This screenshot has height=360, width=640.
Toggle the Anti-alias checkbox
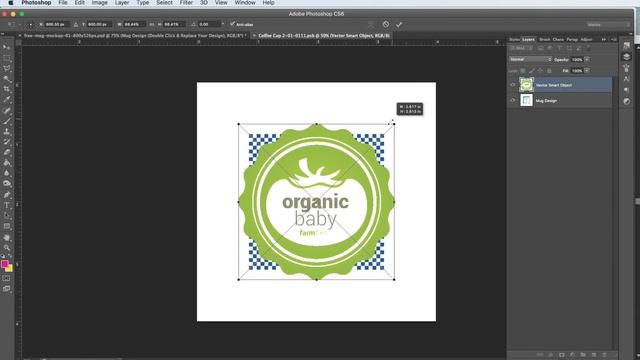pos(232,24)
